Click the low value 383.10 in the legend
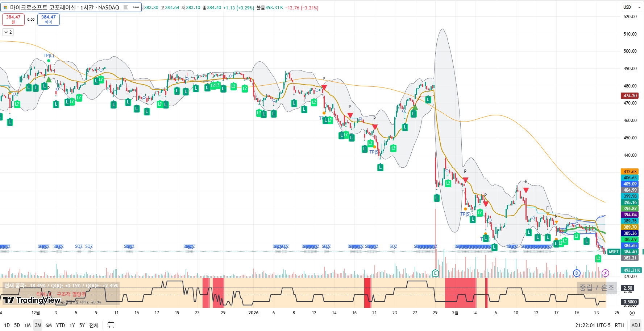The height and width of the screenshot is (331, 644). click(193, 8)
